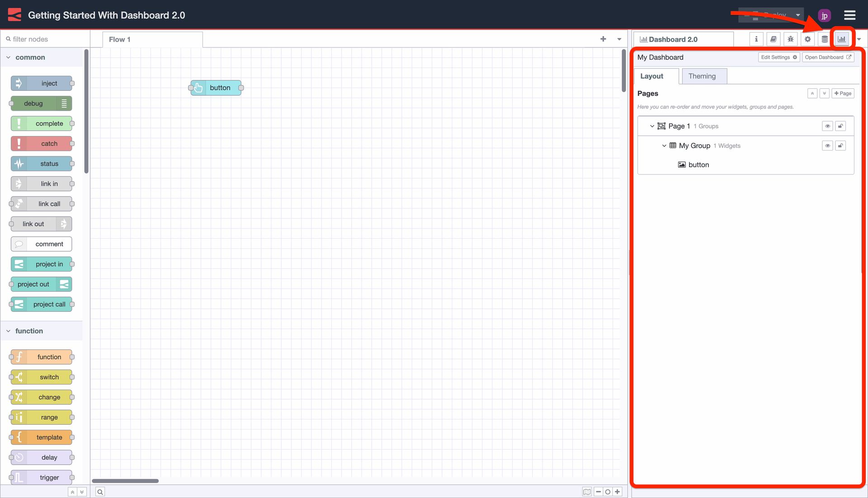The height and width of the screenshot is (498, 868).
Task: Open the Dashboard 2.0 sidebar panel icon
Action: (x=841, y=39)
